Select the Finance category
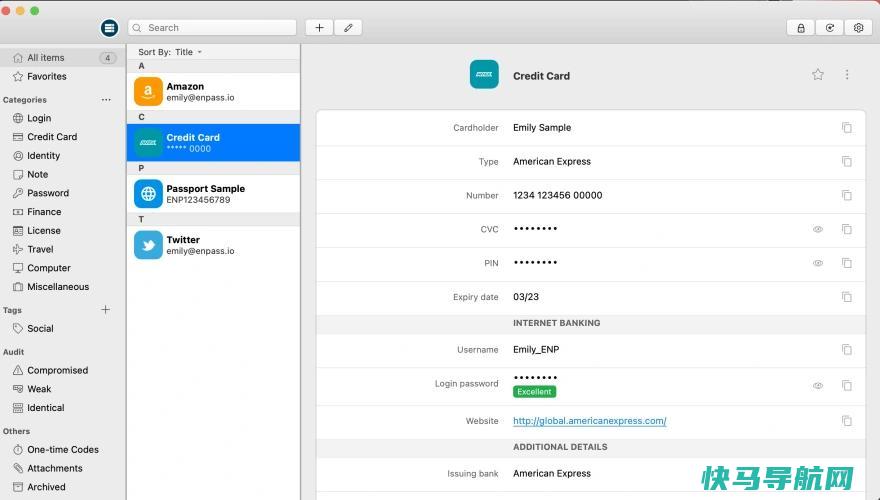 pos(62,212)
